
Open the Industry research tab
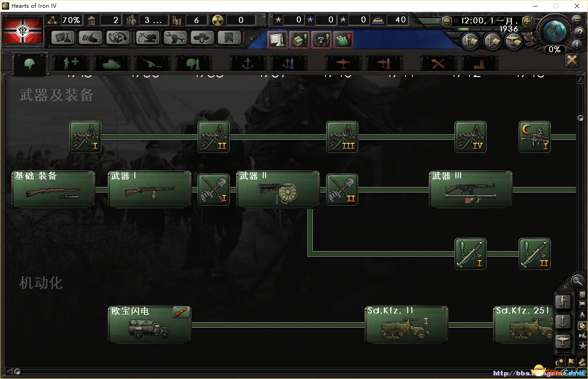click(479, 64)
